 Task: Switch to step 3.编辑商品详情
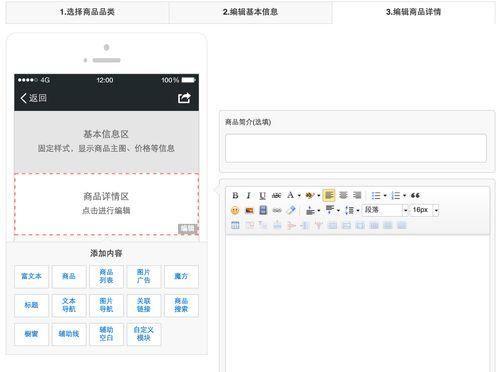[x=414, y=12]
